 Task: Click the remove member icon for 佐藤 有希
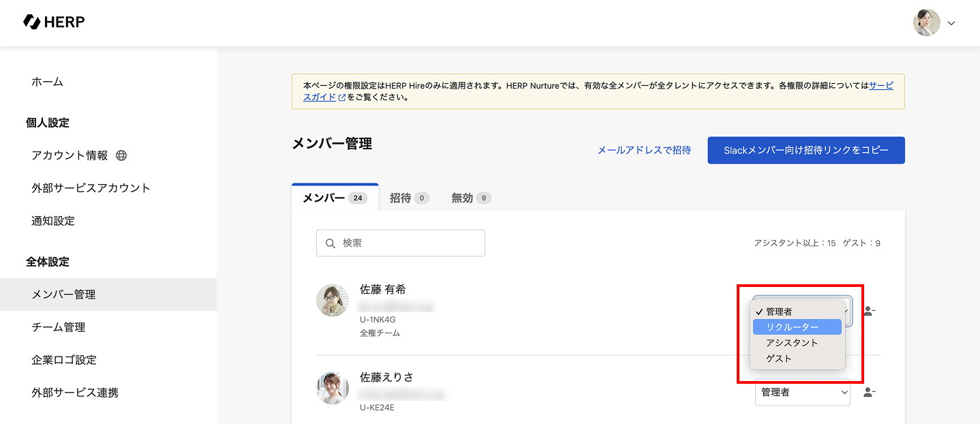[x=869, y=311]
